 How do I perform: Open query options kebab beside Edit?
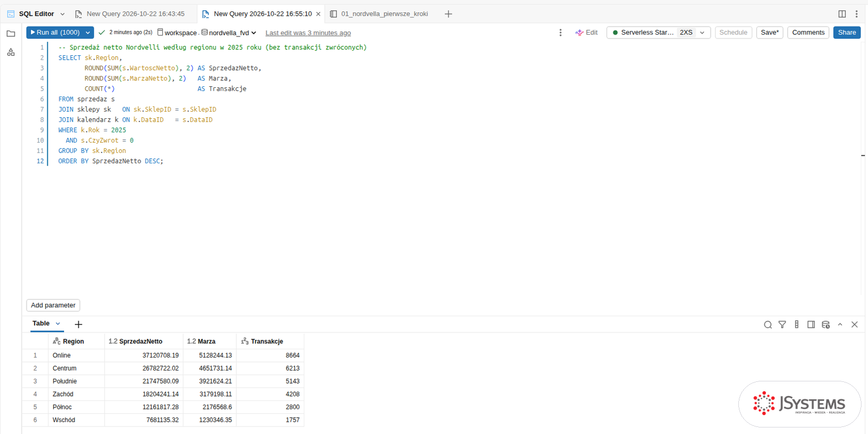click(x=560, y=33)
